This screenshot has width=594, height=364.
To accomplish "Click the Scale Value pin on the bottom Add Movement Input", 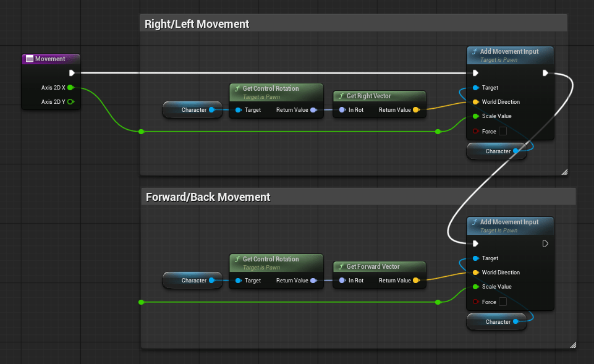I will click(x=475, y=287).
